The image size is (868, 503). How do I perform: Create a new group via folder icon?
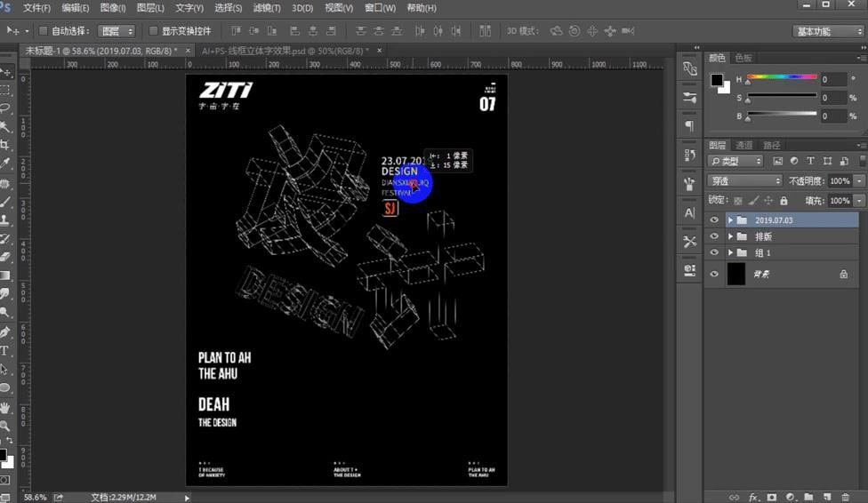point(808,497)
